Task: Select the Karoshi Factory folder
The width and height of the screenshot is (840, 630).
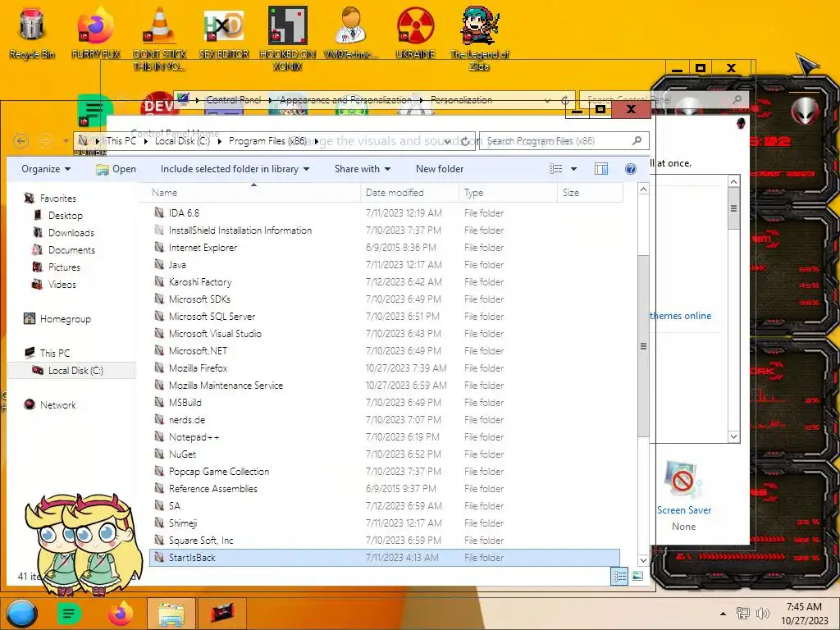Action: click(385, 282)
